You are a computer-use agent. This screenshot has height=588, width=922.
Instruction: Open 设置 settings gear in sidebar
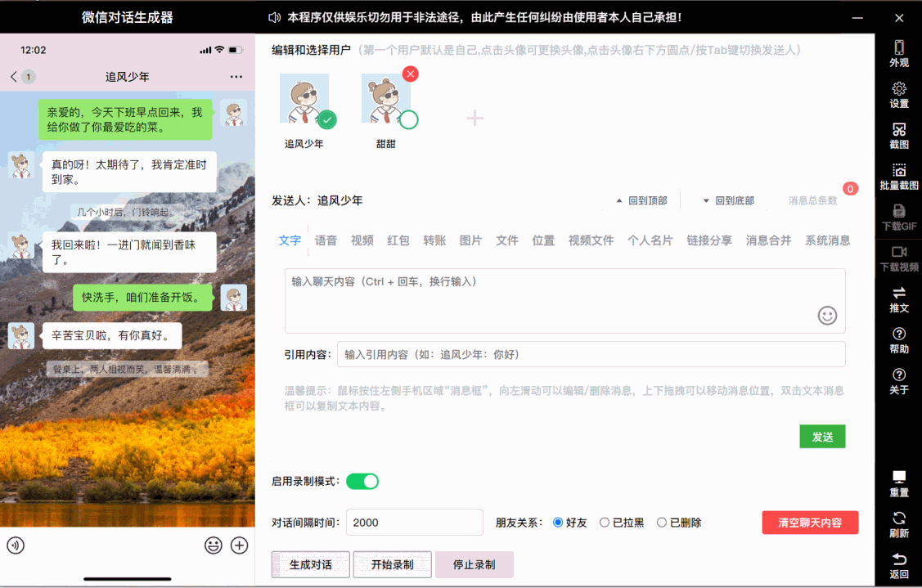coord(898,89)
